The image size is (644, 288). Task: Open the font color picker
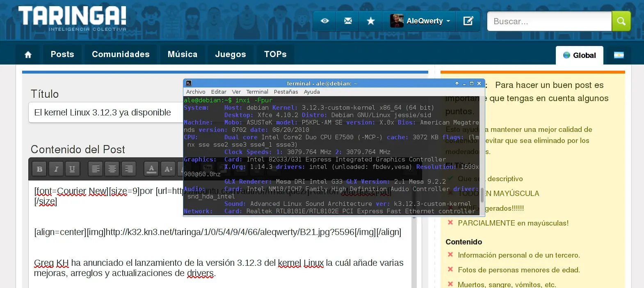click(x=151, y=169)
